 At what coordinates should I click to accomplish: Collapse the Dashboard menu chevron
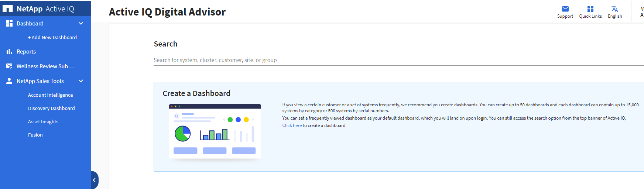81,23
